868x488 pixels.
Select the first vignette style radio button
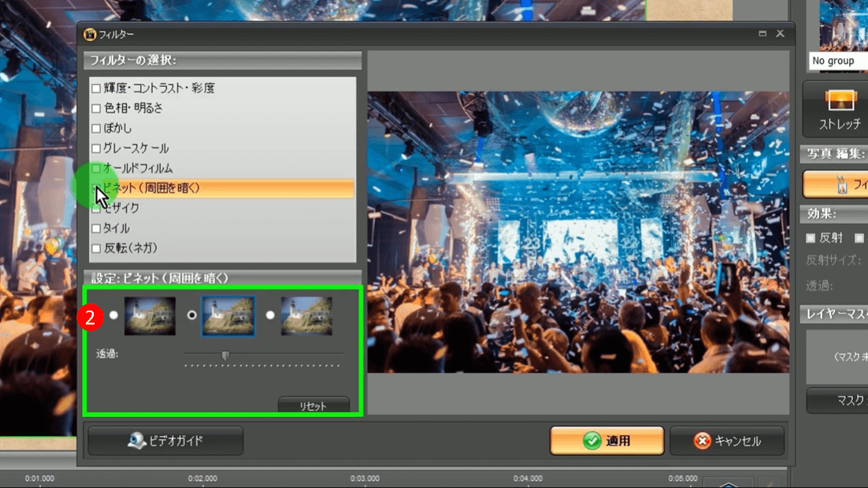(114, 315)
